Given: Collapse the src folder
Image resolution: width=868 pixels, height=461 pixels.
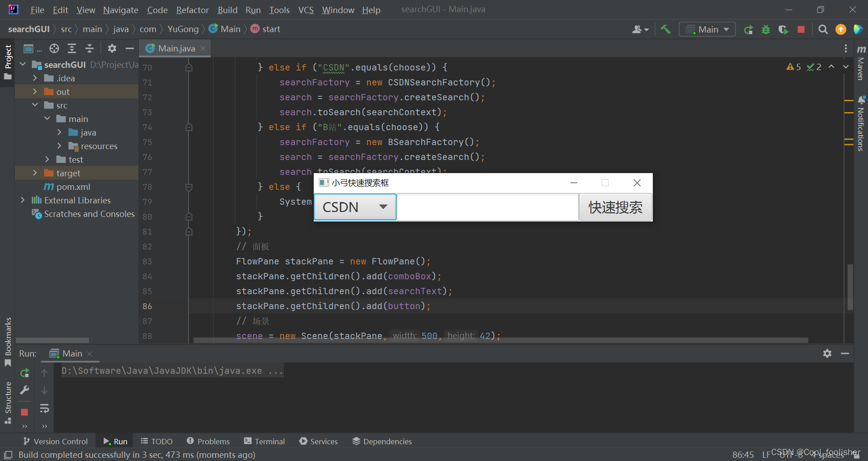Looking at the screenshot, I should point(35,105).
